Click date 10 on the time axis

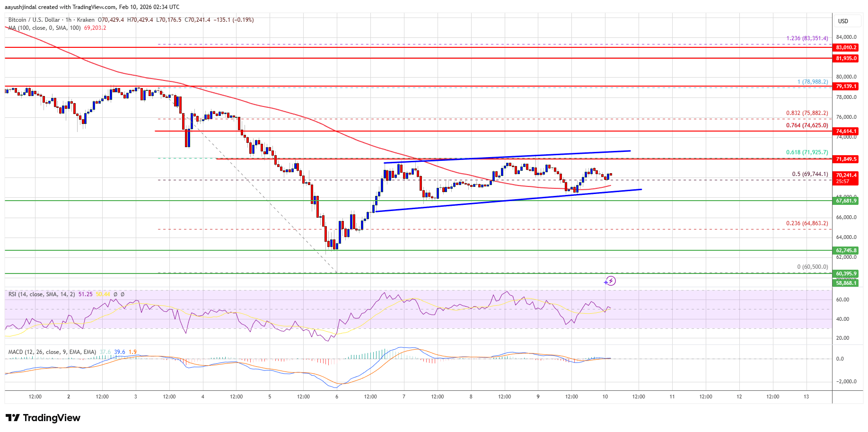pyautogui.click(x=605, y=397)
